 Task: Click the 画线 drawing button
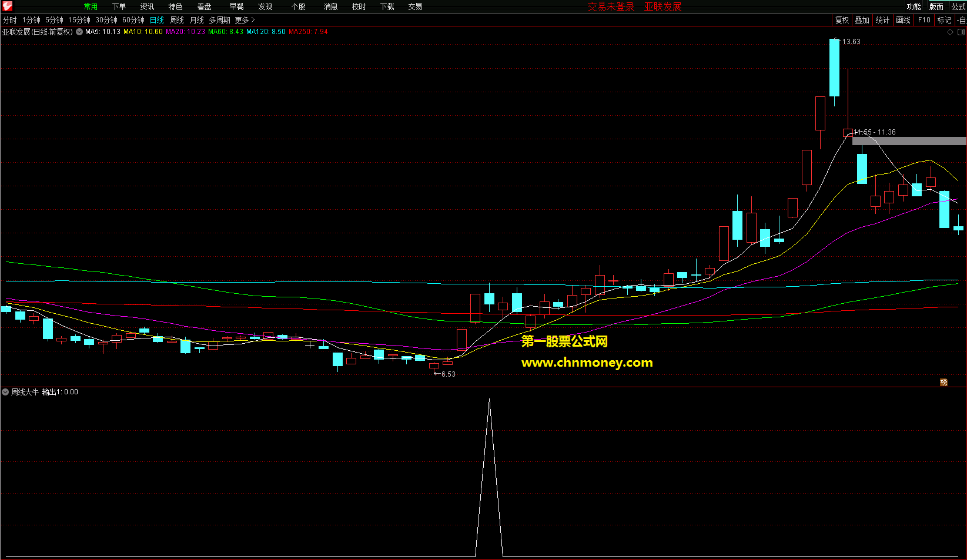(x=903, y=20)
